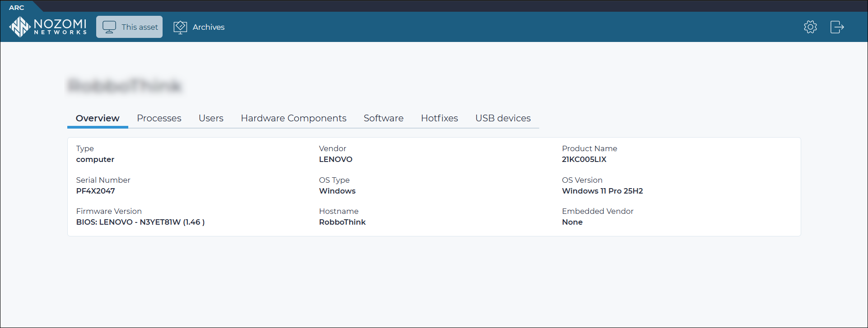The height and width of the screenshot is (328, 868).
Task: Select Firmware Version BIOS value
Action: coord(140,222)
